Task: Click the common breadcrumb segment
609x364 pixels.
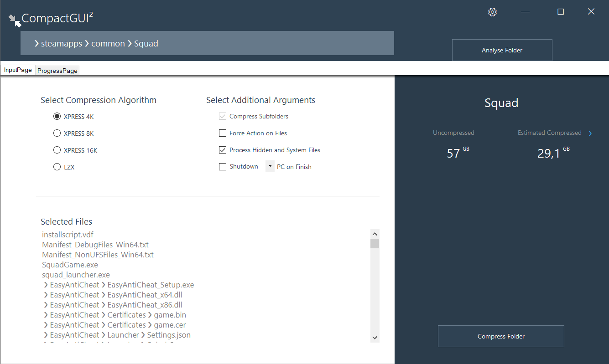Action: pyautogui.click(x=108, y=44)
